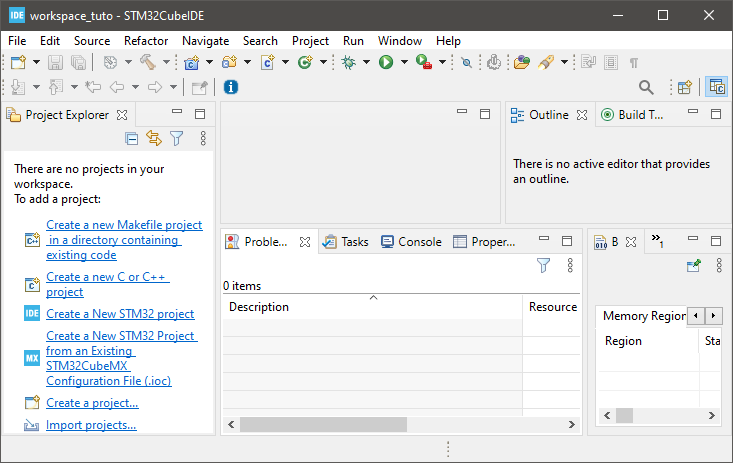733x463 pixels.
Task: Click Create a new Makefile project link
Action: (x=124, y=240)
